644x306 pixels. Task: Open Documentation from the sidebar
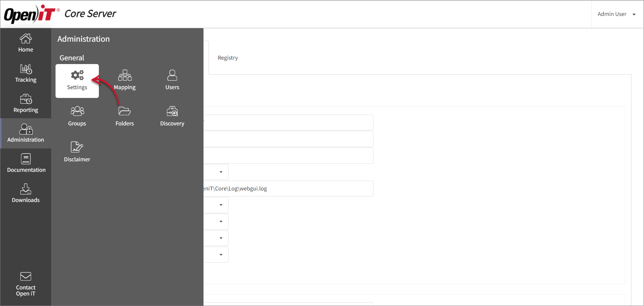pyautogui.click(x=26, y=163)
